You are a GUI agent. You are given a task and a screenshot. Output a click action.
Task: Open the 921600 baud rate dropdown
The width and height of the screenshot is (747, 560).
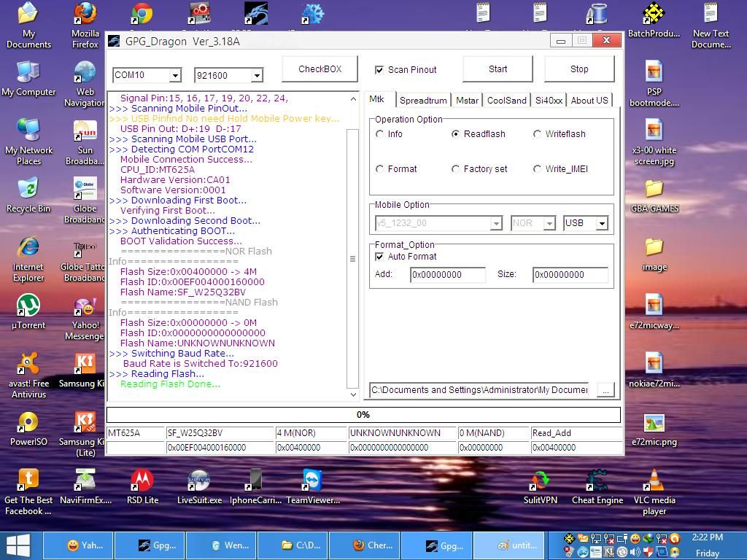257,75
